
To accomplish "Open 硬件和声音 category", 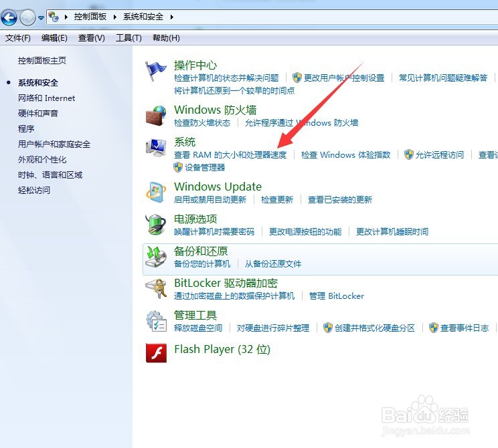I will pos(38,113).
